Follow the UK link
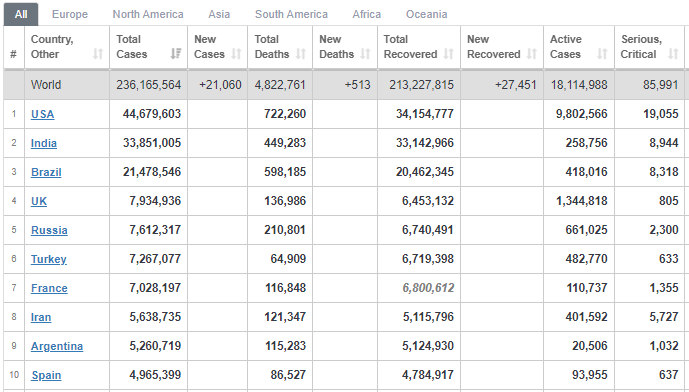The height and width of the screenshot is (392, 689). coord(39,201)
